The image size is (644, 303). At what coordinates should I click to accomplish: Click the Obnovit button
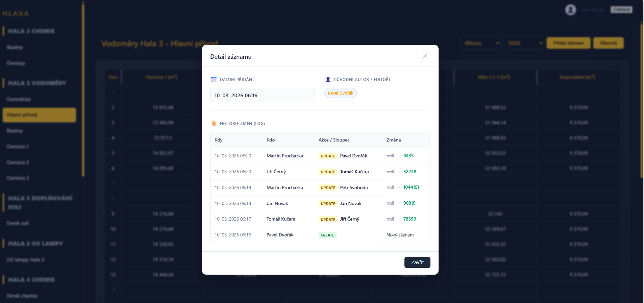(608, 43)
